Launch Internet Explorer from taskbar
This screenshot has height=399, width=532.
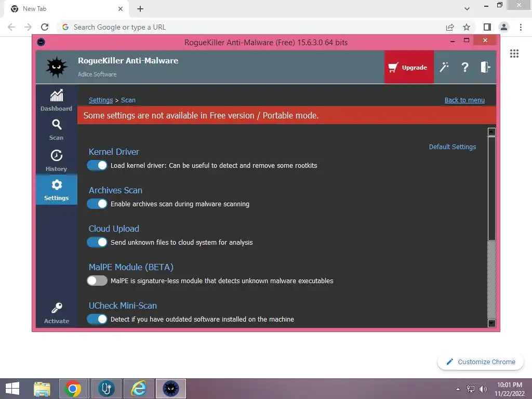pyautogui.click(x=139, y=389)
